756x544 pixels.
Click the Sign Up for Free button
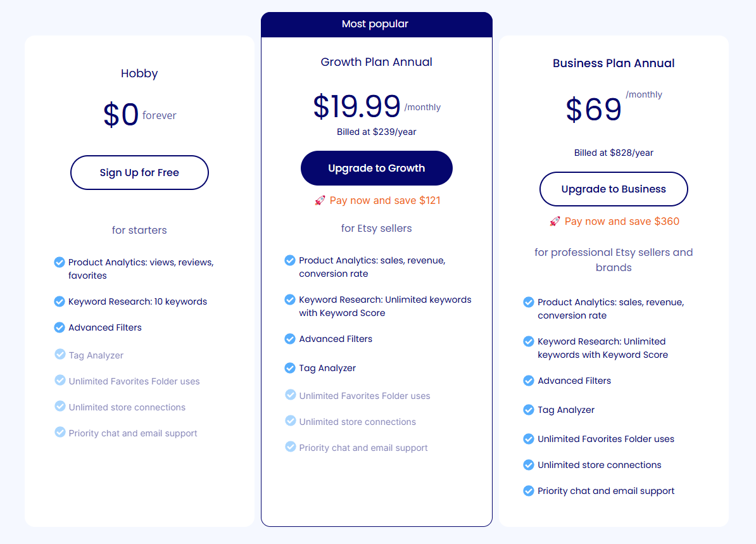pos(139,172)
